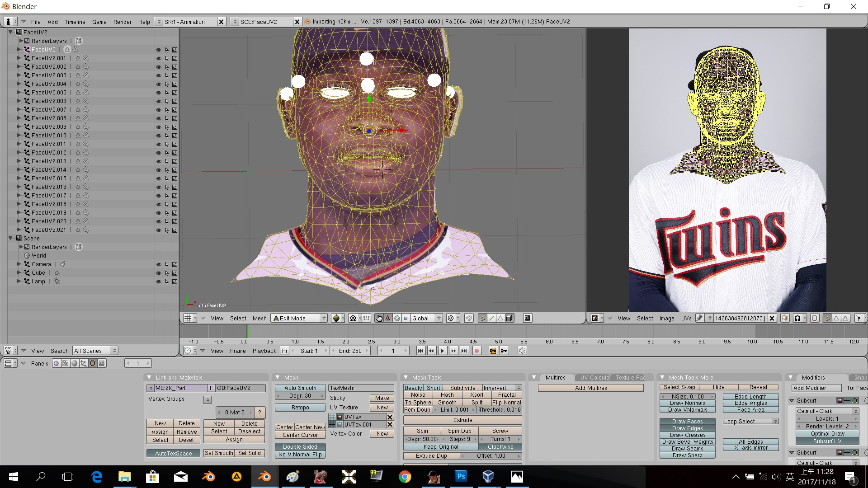868x488 pixels.
Task: Click the Add Modifier button
Action: pos(816,388)
